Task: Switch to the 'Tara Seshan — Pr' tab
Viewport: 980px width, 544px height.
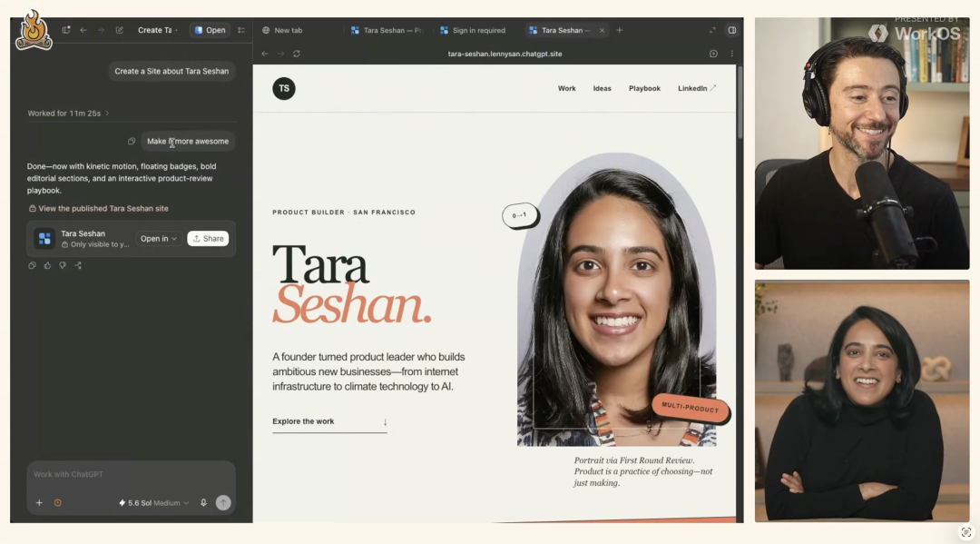Action: click(x=387, y=30)
